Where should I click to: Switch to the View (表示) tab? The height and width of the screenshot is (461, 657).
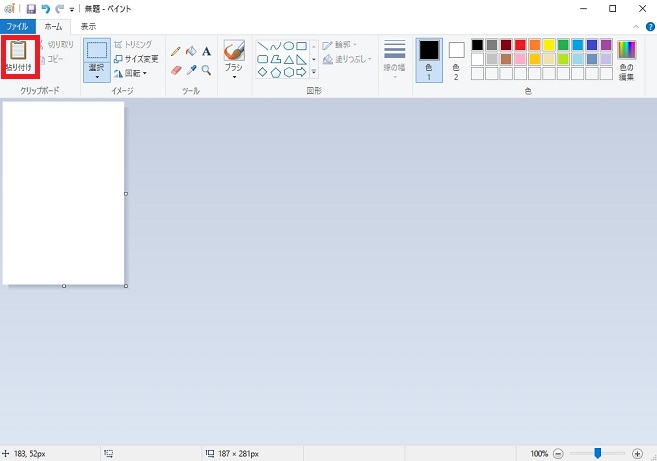click(88, 26)
